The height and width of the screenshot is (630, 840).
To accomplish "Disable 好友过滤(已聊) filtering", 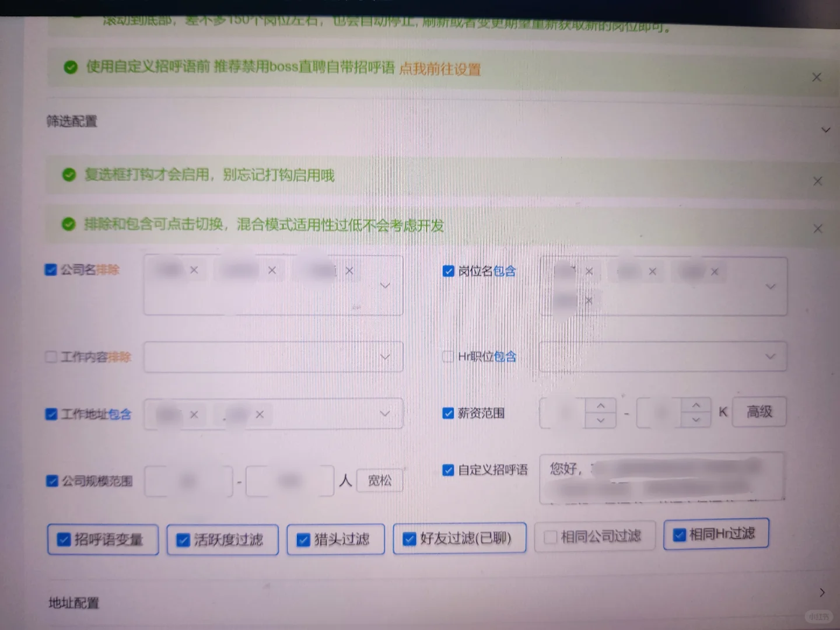I will tap(409, 538).
